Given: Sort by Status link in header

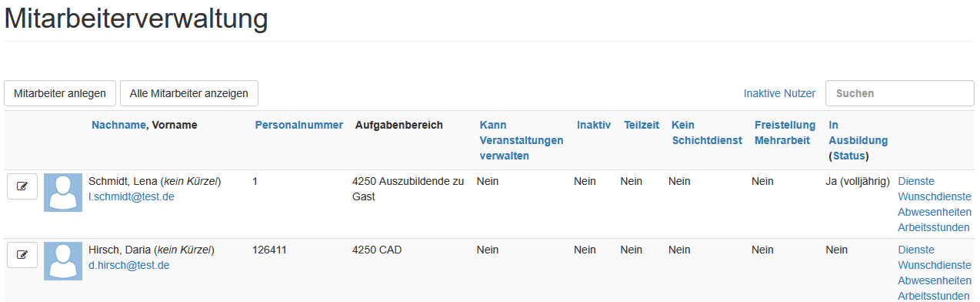Looking at the screenshot, I should tap(848, 156).
